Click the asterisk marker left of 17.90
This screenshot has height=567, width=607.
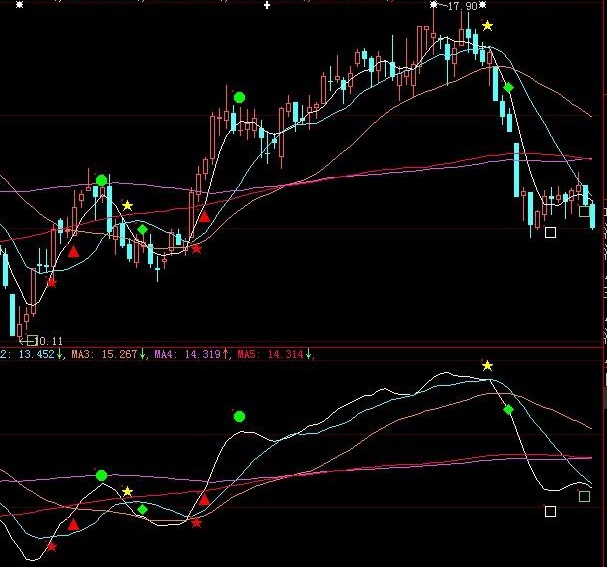click(x=434, y=5)
